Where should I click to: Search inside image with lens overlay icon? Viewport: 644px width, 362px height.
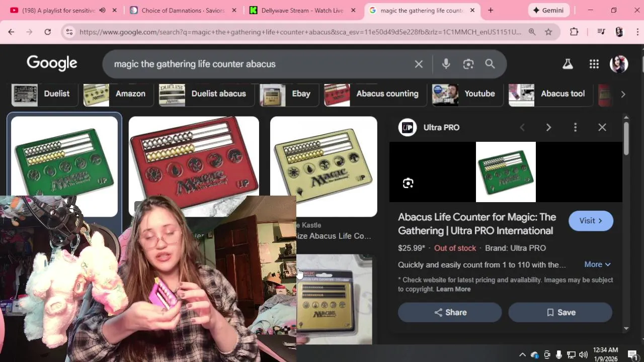tap(408, 183)
